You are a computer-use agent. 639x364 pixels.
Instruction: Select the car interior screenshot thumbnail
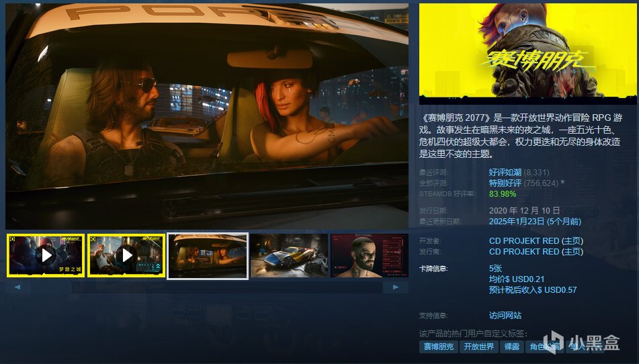208,256
